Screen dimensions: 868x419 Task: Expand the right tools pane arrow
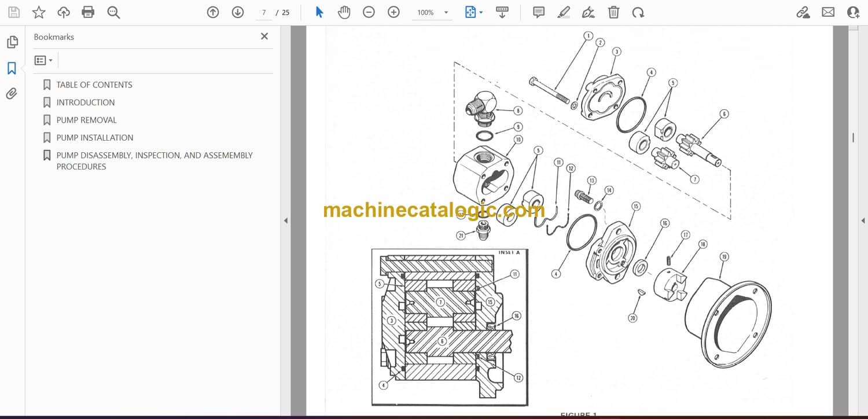[x=863, y=220]
